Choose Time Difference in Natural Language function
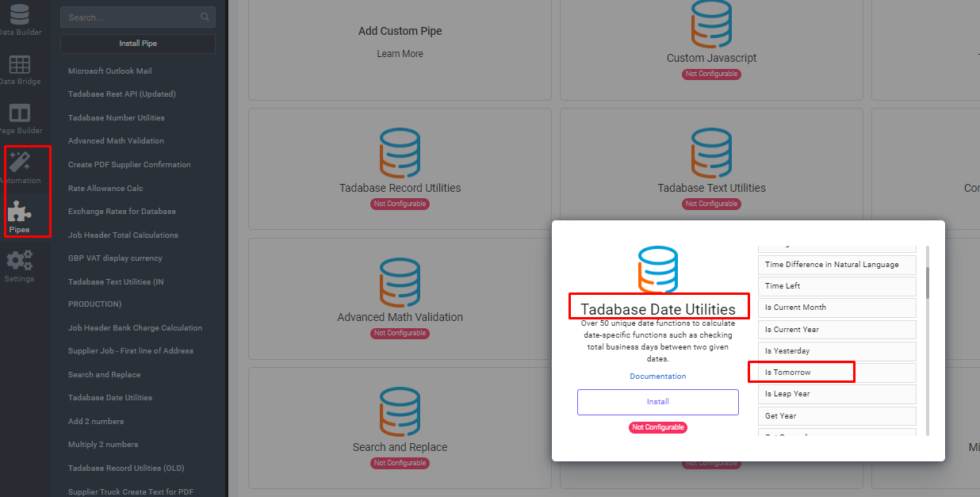Image resolution: width=980 pixels, height=497 pixels. click(837, 265)
